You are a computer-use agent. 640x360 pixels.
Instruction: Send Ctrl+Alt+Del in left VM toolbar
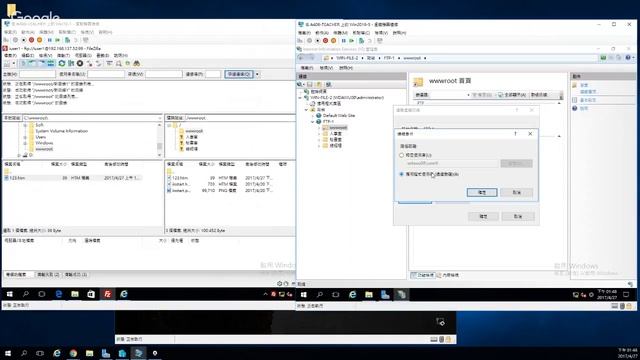[6, 40]
